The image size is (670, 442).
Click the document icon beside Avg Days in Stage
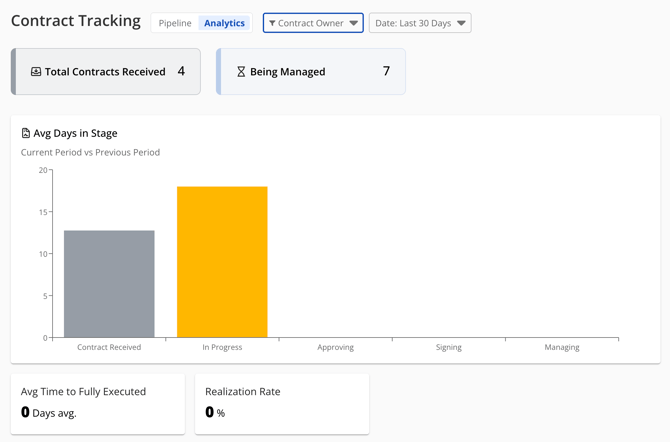[x=26, y=133]
